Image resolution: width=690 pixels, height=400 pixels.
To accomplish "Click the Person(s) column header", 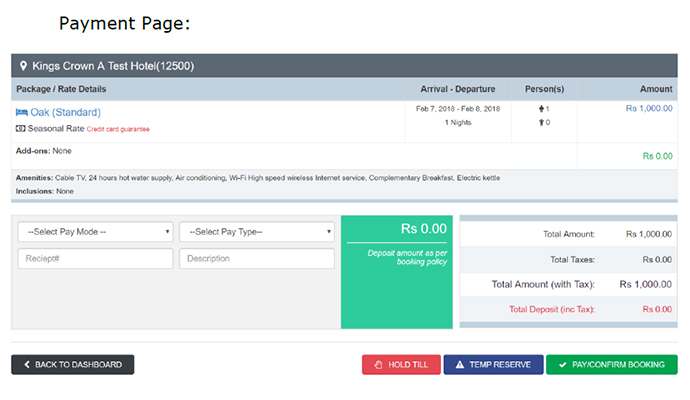I will pos(544,89).
